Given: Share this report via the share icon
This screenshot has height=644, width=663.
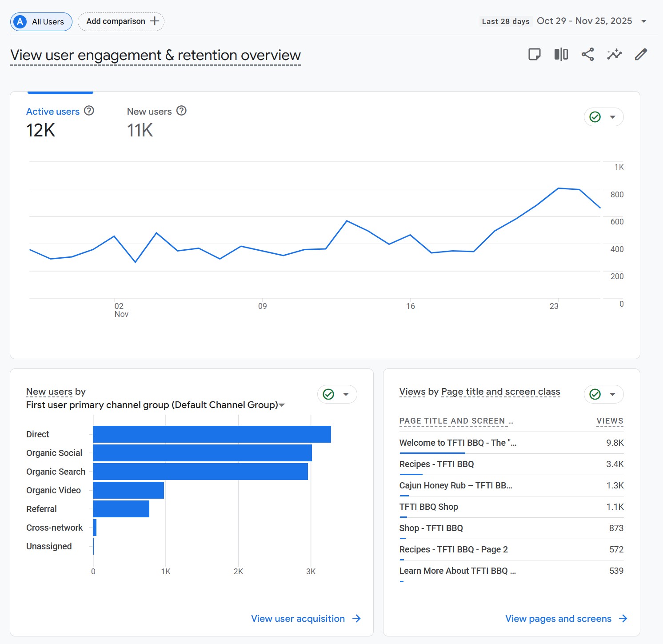Looking at the screenshot, I should pos(587,54).
